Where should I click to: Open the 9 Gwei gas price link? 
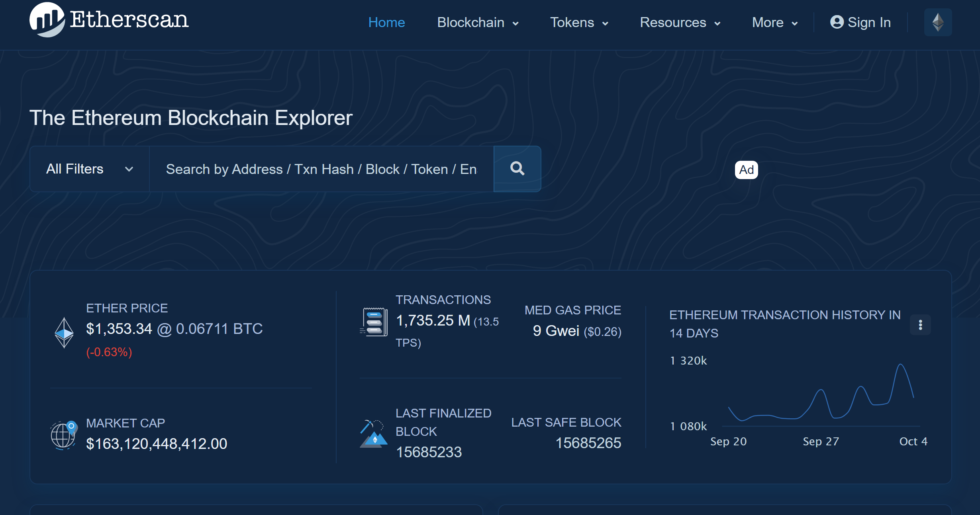pyautogui.click(x=556, y=331)
